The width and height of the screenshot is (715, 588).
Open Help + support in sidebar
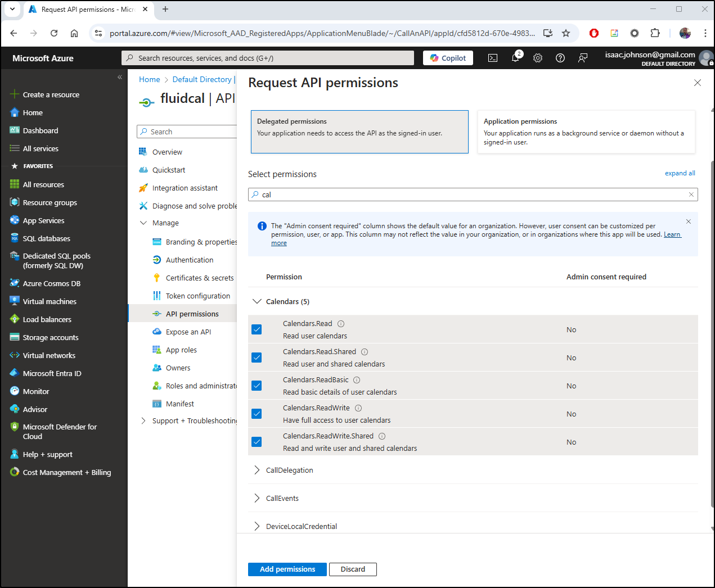pyautogui.click(x=47, y=454)
